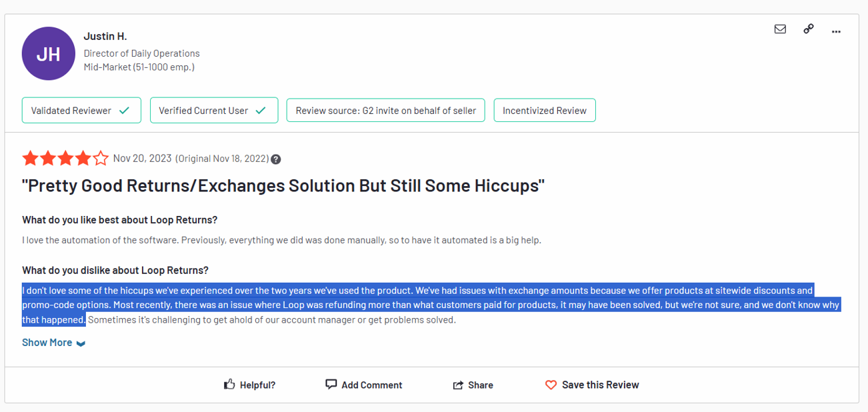Click checkmark on Validated Reviewer badge

(125, 111)
